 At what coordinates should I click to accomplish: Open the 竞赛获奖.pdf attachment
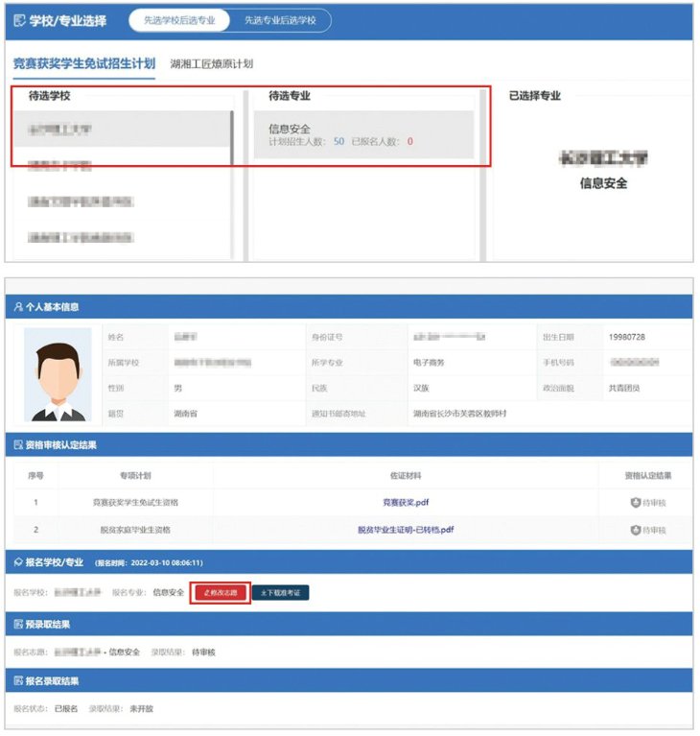click(x=406, y=502)
